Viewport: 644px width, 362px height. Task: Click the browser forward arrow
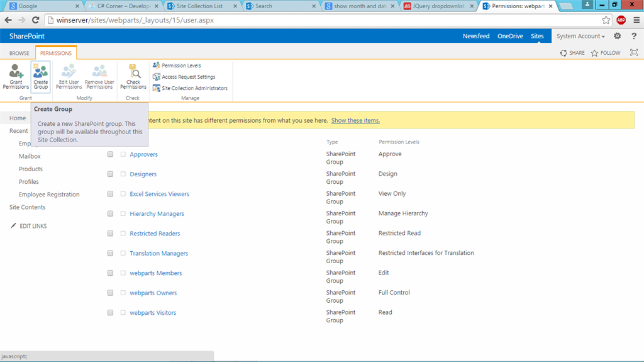pos(22,20)
